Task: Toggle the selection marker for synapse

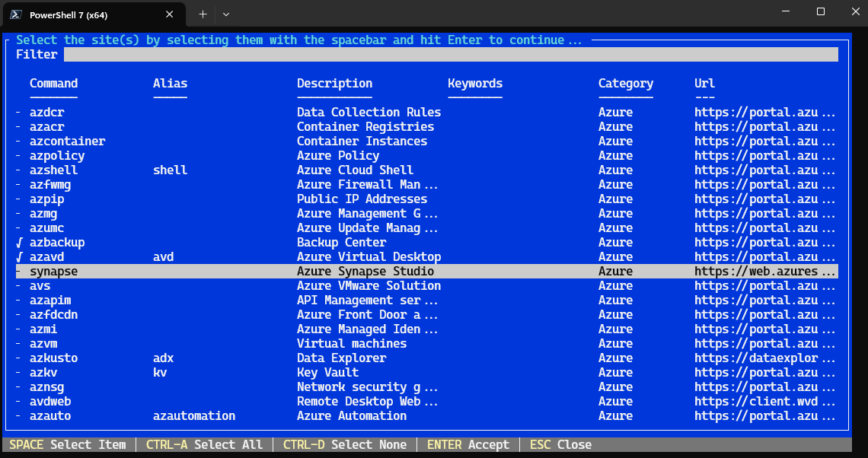Action: (x=18, y=271)
